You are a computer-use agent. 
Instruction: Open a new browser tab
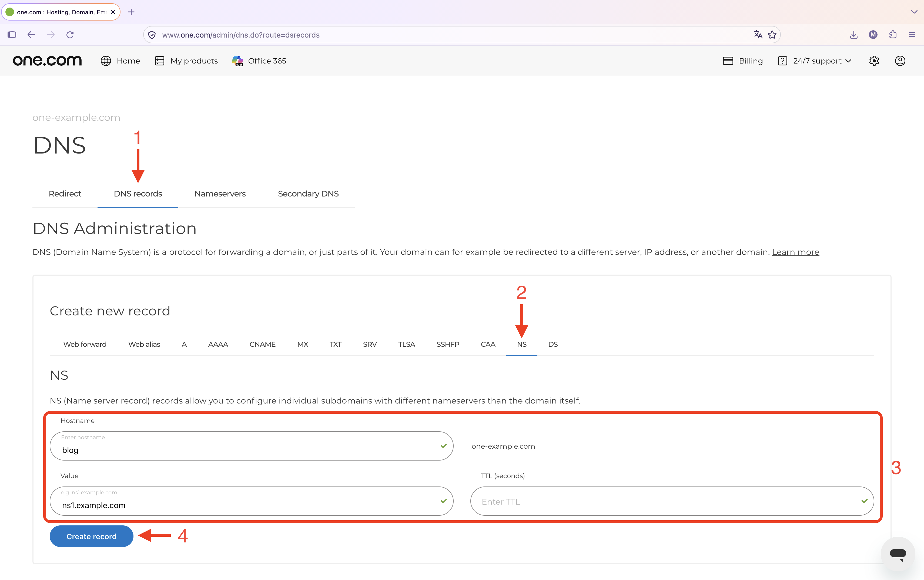131,12
